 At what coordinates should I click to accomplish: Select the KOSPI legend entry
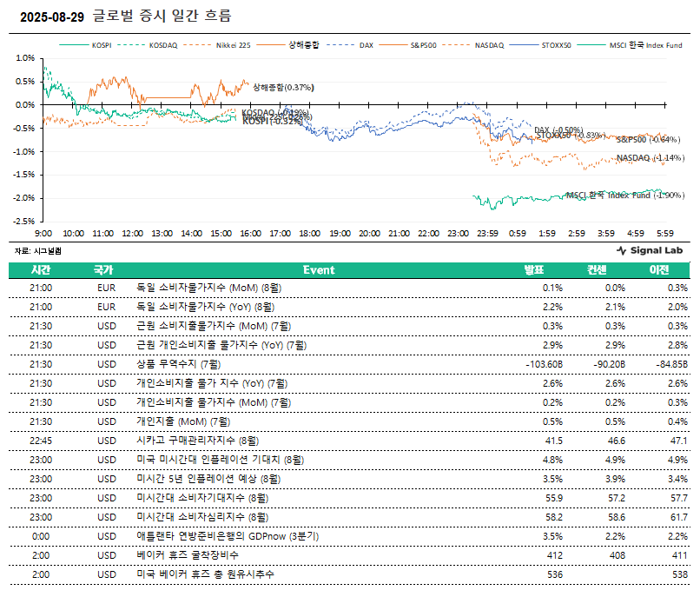85,45
